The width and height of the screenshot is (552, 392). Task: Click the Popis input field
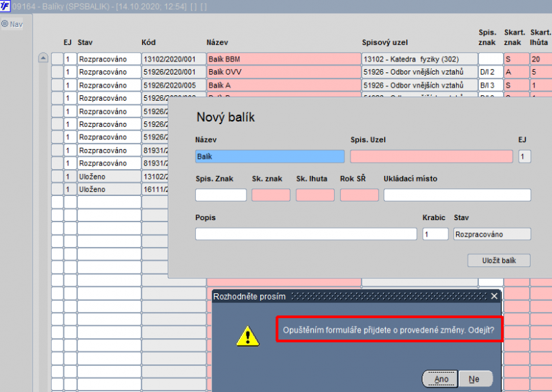[x=306, y=234]
